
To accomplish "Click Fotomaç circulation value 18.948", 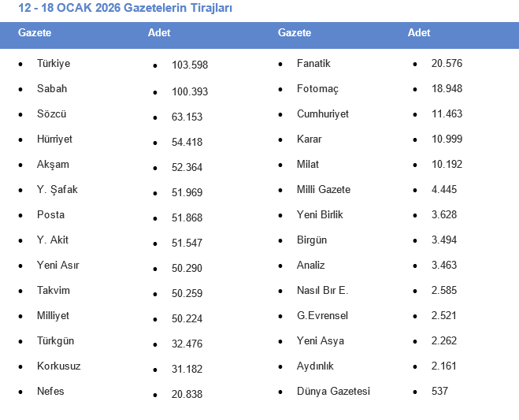I will 447,89.
